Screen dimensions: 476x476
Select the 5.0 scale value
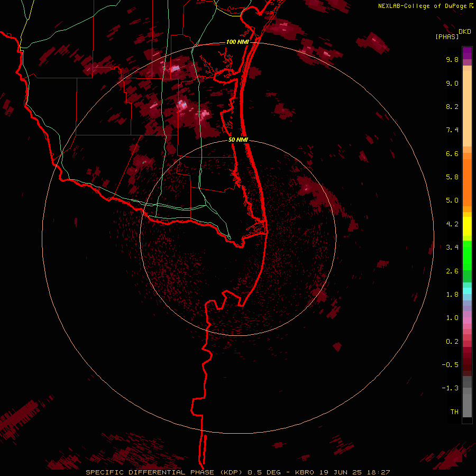(452, 200)
